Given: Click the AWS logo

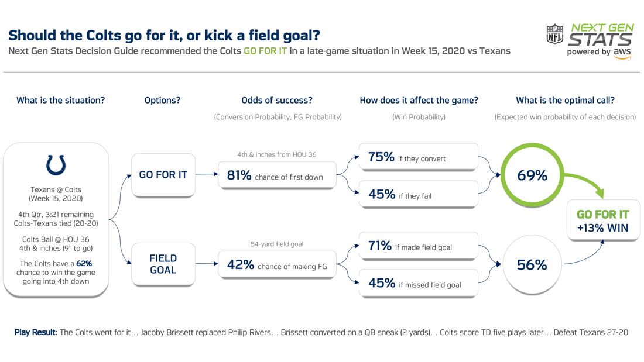Looking at the screenshot, I should (x=622, y=53).
